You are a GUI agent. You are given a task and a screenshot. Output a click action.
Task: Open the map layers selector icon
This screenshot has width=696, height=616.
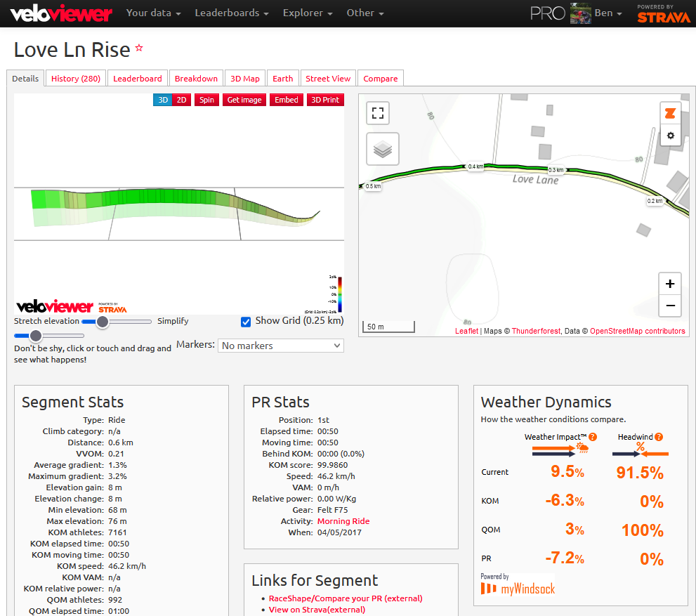382,150
